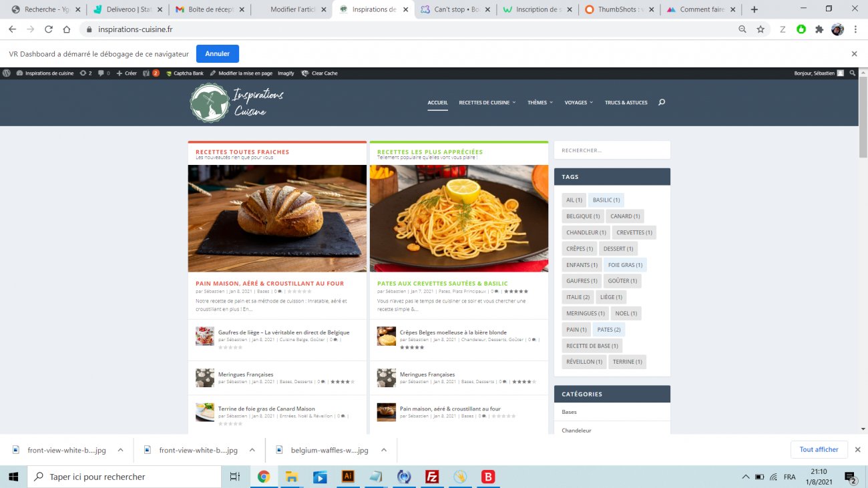This screenshot has width=868, height=488.
Task: Click the Tout afficher downloads button
Action: [x=819, y=450]
